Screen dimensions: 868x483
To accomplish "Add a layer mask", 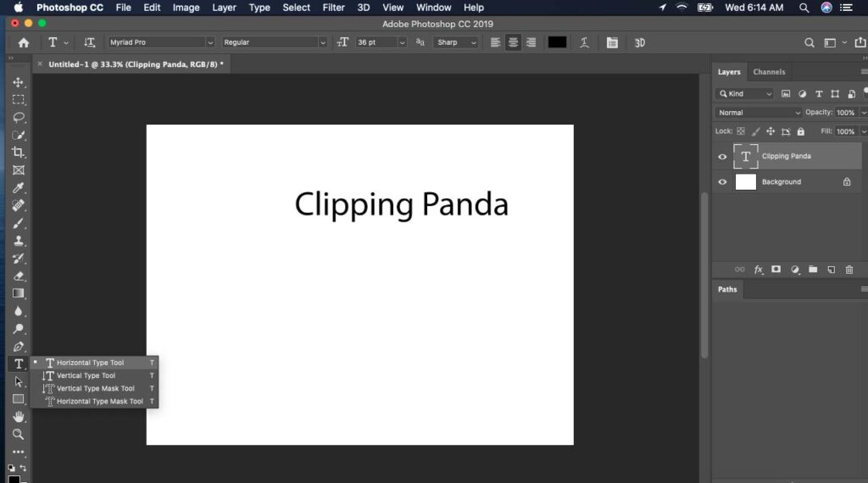I will pyautogui.click(x=776, y=269).
